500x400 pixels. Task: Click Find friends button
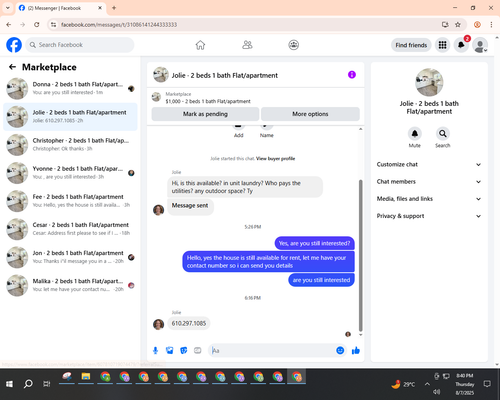(x=411, y=45)
